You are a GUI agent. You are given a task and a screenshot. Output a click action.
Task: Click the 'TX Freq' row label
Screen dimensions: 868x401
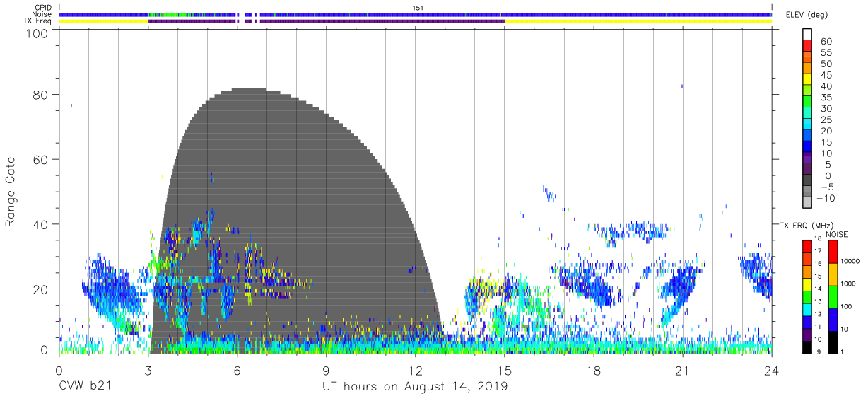38,21
